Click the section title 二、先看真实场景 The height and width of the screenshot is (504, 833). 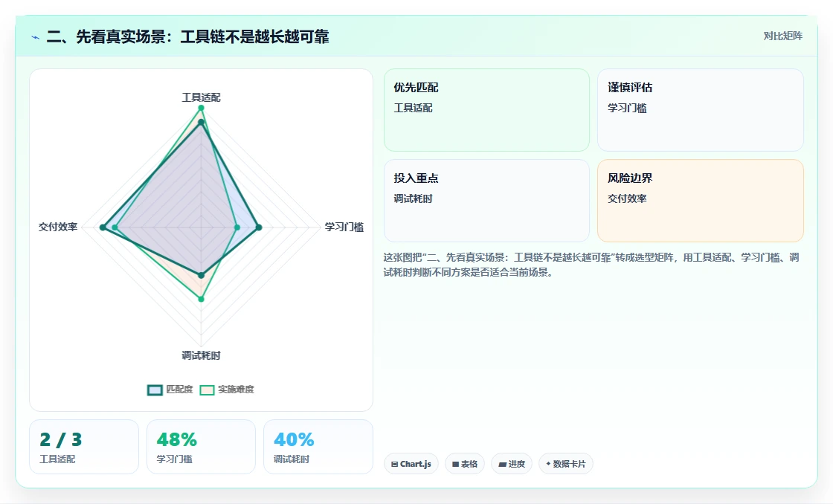[x=187, y=36]
